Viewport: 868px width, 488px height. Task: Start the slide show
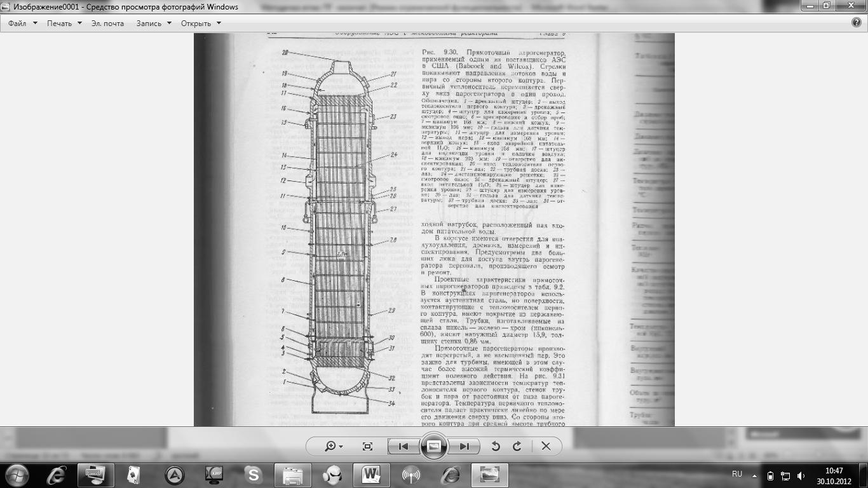point(433,446)
